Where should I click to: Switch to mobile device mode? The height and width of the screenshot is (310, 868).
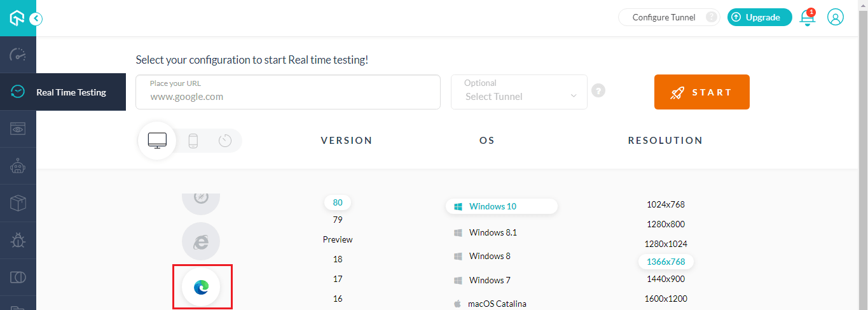[x=193, y=141]
